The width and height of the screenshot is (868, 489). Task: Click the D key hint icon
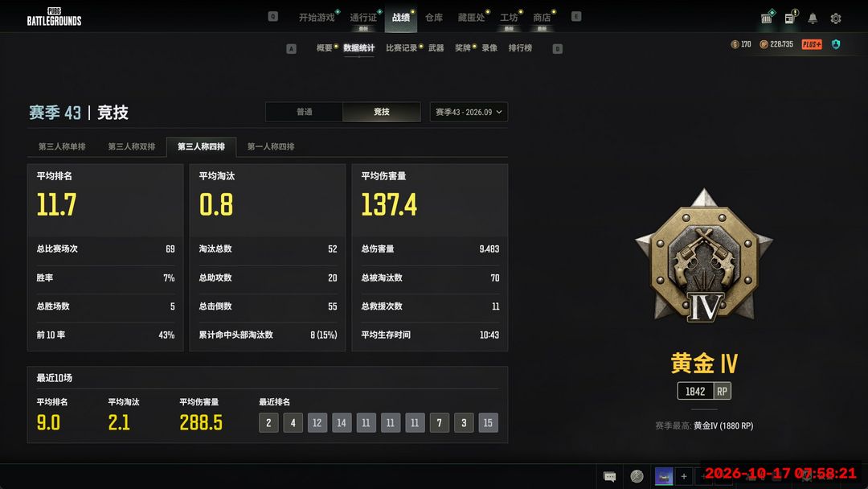(x=558, y=49)
